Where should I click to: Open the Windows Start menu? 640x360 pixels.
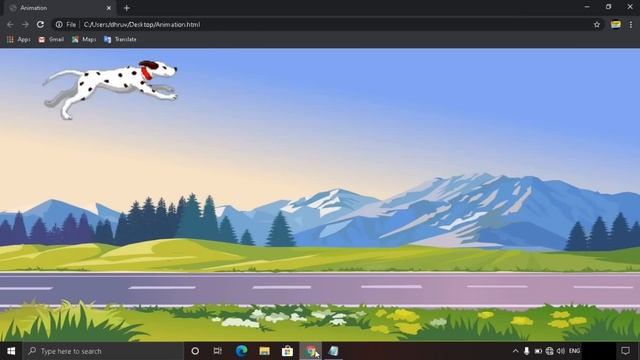(11, 351)
